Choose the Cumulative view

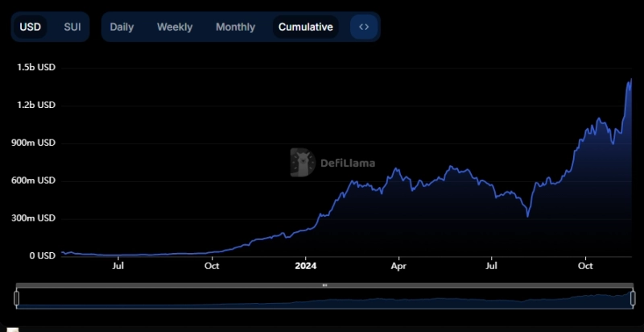tap(305, 27)
